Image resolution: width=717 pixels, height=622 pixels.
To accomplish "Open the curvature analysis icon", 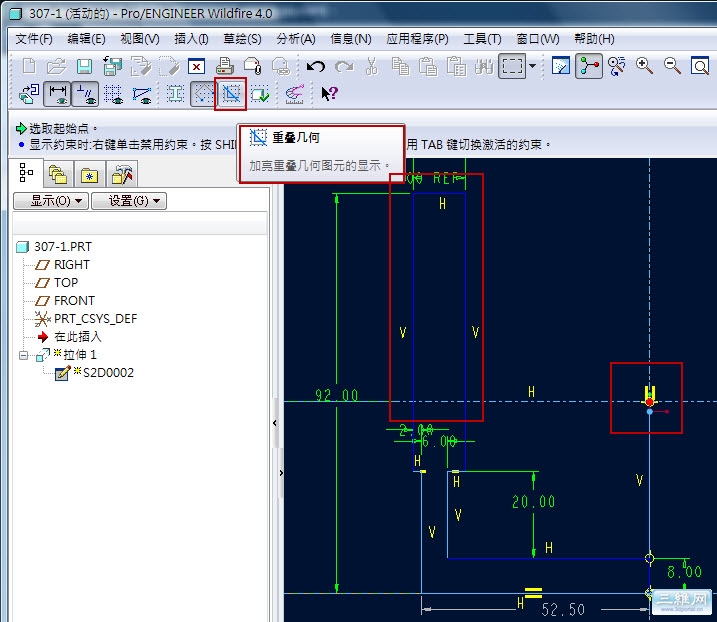I will pyautogui.click(x=294, y=94).
